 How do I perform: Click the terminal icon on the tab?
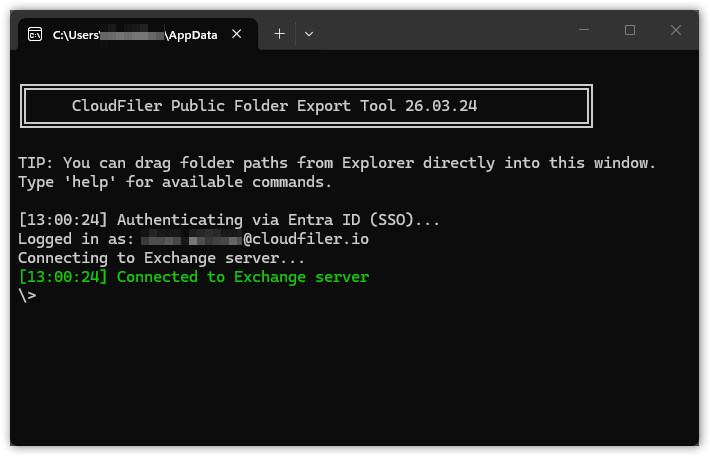(35, 34)
